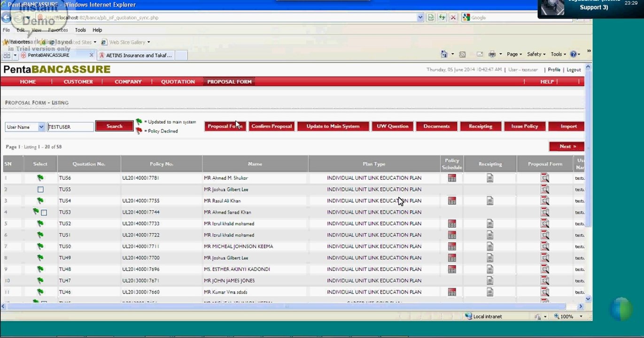Tick the checkbox for quotation TU53

[44, 213]
